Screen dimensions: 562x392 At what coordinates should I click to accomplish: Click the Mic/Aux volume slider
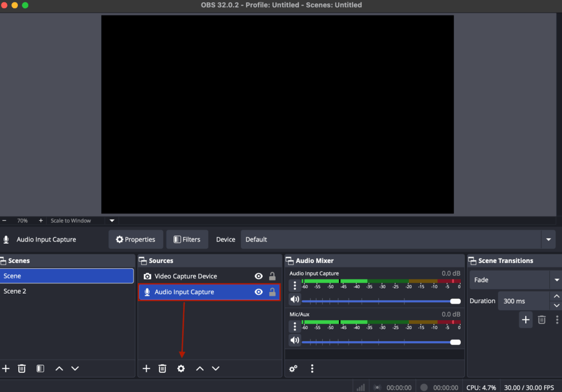[x=379, y=342]
